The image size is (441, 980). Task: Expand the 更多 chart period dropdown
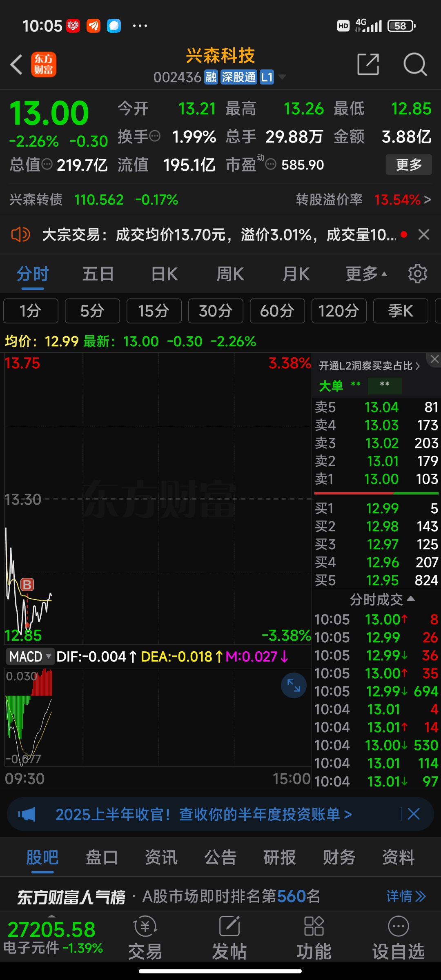click(x=366, y=274)
